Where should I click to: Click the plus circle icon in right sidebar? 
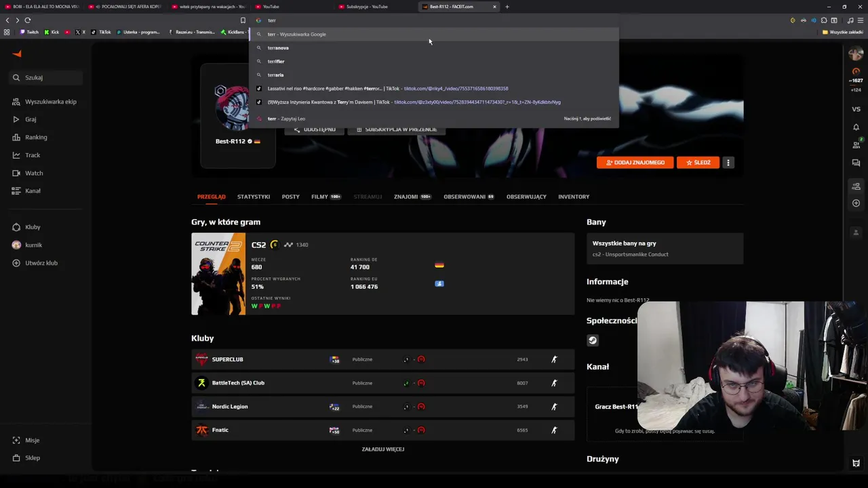point(856,203)
